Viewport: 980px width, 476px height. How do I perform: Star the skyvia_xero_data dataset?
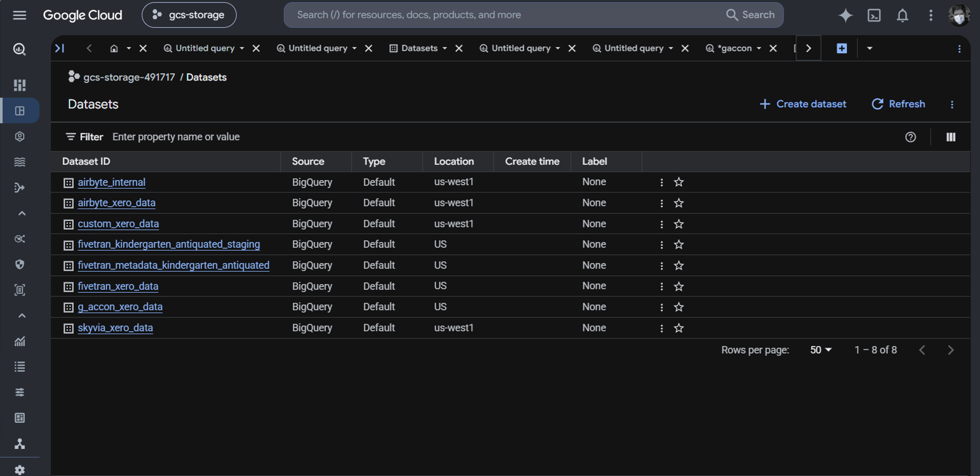[x=679, y=328]
